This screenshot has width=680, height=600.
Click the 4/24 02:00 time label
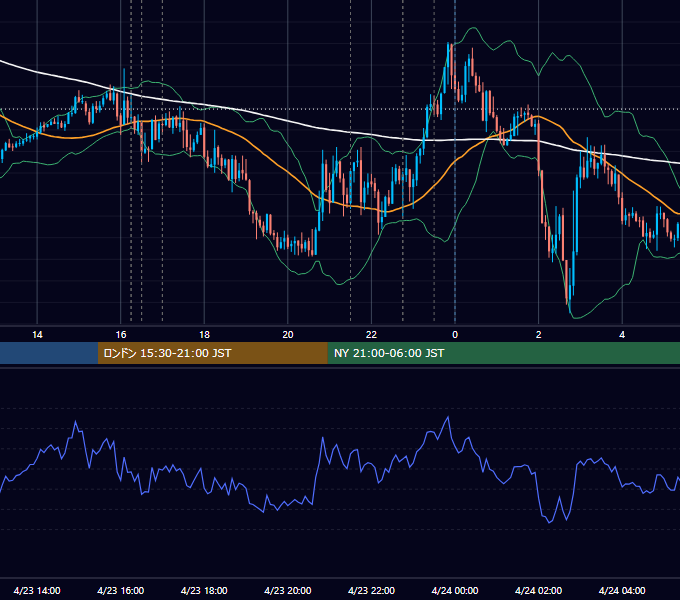(538, 590)
